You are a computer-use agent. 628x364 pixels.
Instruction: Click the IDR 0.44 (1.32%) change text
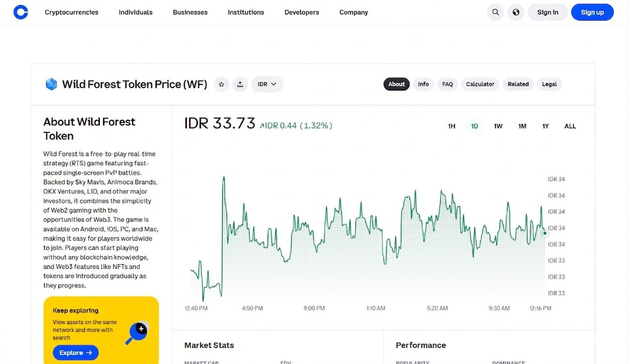tap(296, 126)
